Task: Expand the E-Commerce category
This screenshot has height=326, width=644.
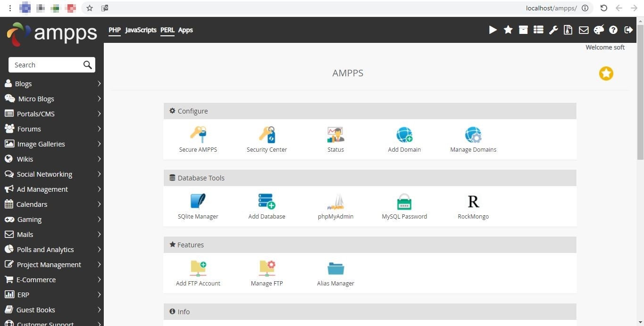Action: click(x=52, y=280)
